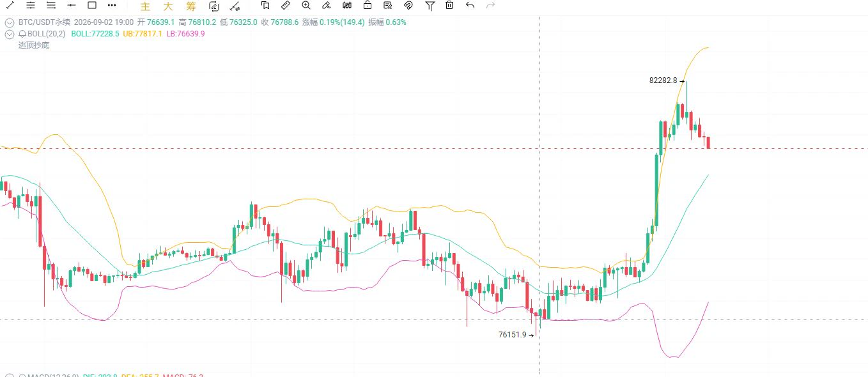Click the line-with-points tool icon

click(x=235, y=6)
